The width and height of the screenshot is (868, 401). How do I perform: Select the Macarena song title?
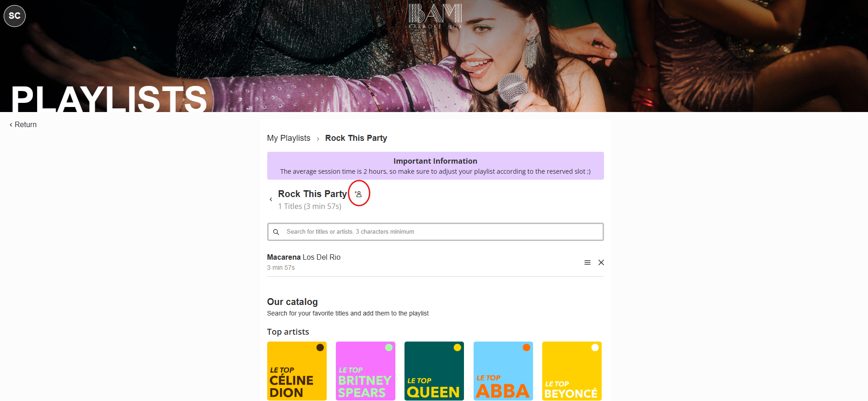point(284,257)
